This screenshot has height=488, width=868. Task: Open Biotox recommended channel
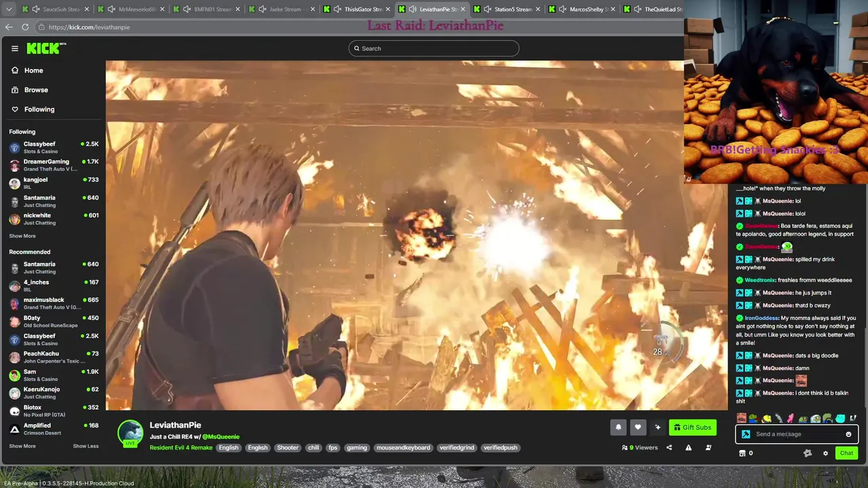tap(53, 410)
